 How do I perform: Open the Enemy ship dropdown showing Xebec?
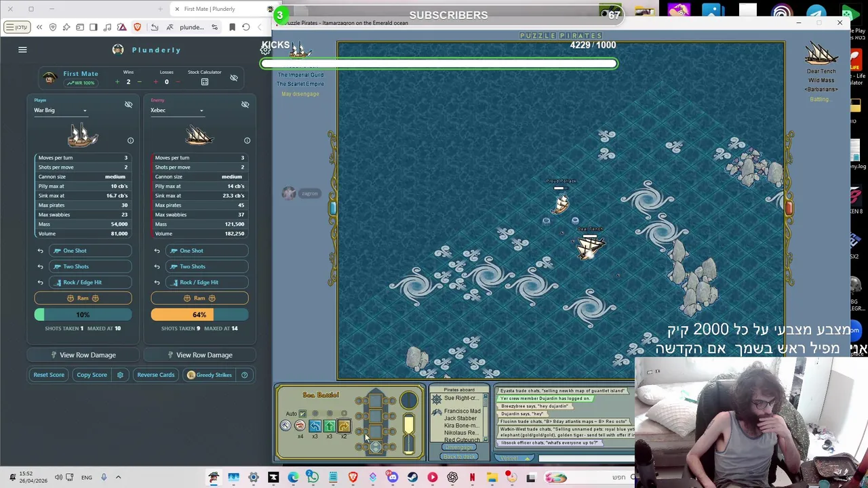(x=177, y=110)
